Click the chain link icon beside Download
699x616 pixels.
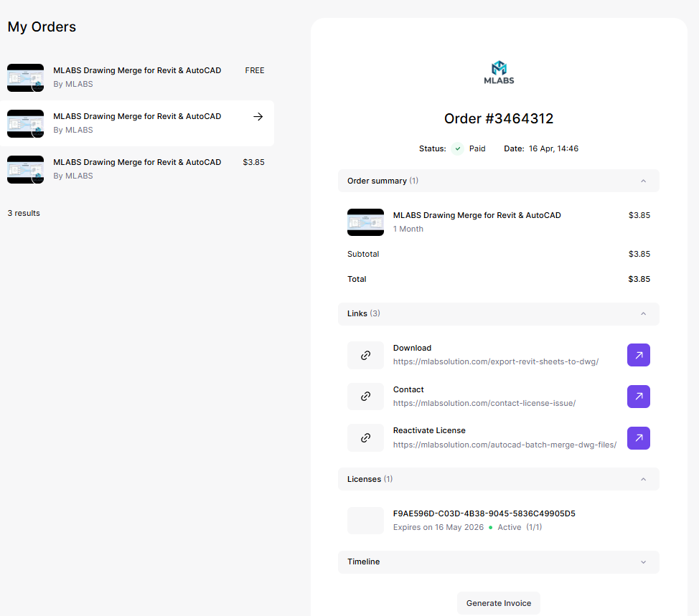coord(365,355)
